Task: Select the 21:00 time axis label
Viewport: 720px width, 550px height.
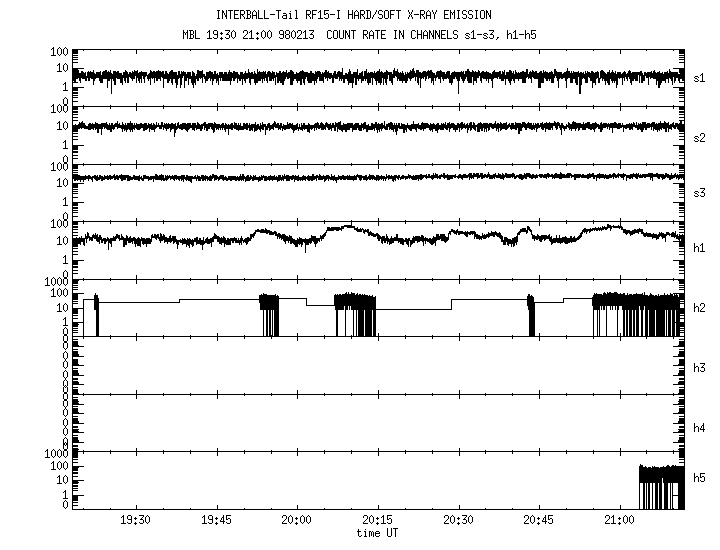Action: pos(620,522)
